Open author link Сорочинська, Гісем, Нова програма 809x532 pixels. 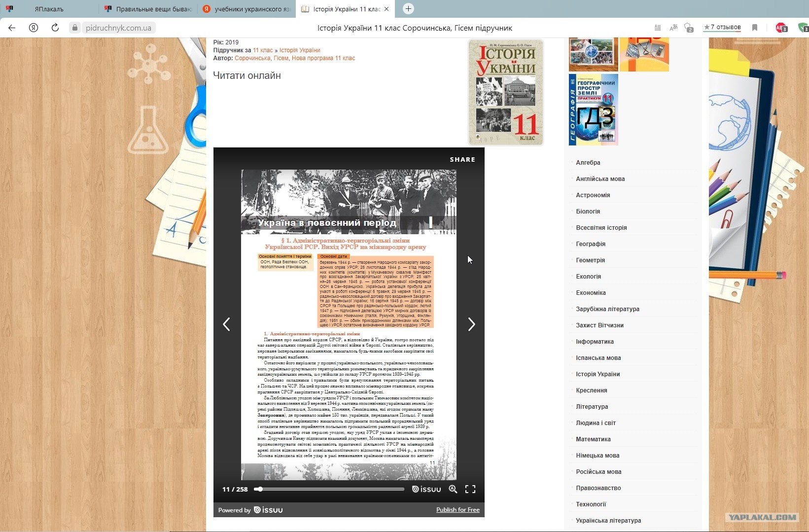pos(295,58)
